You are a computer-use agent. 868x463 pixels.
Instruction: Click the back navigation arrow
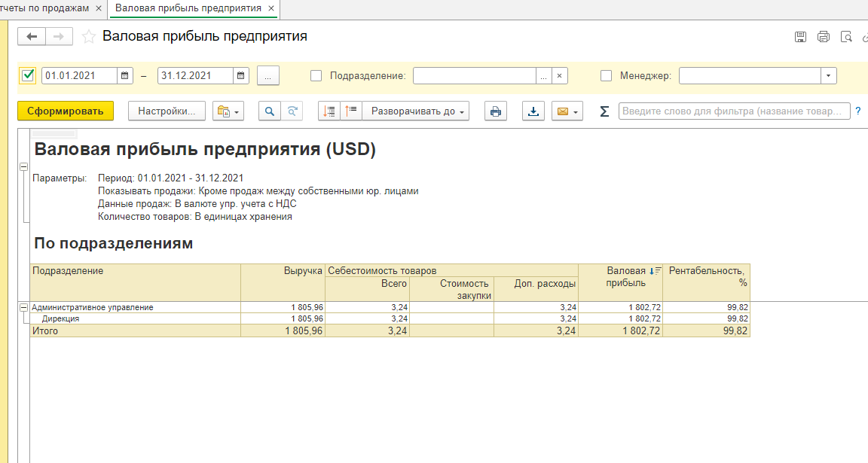point(32,36)
